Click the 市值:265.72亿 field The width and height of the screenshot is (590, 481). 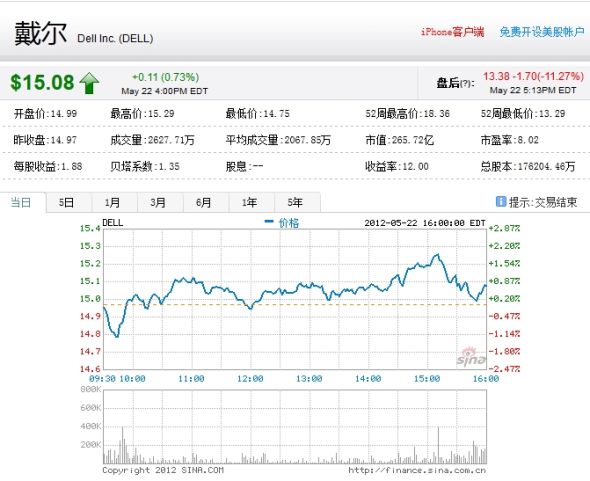click(400, 140)
